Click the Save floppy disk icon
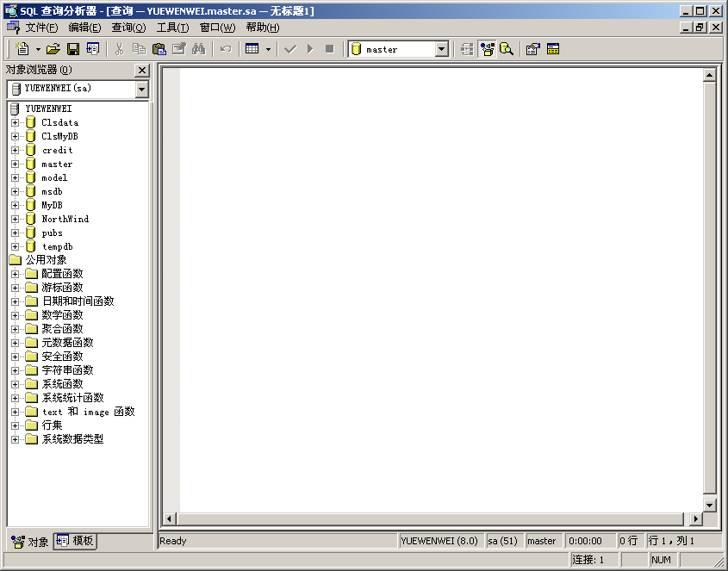The height and width of the screenshot is (571, 728). [73, 49]
